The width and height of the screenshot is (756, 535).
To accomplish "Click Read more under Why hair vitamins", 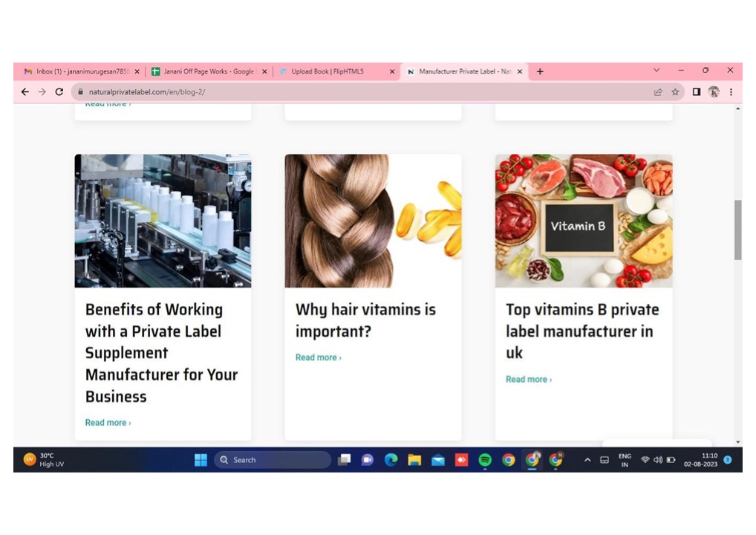I will pyautogui.click(x=318, y=357).
